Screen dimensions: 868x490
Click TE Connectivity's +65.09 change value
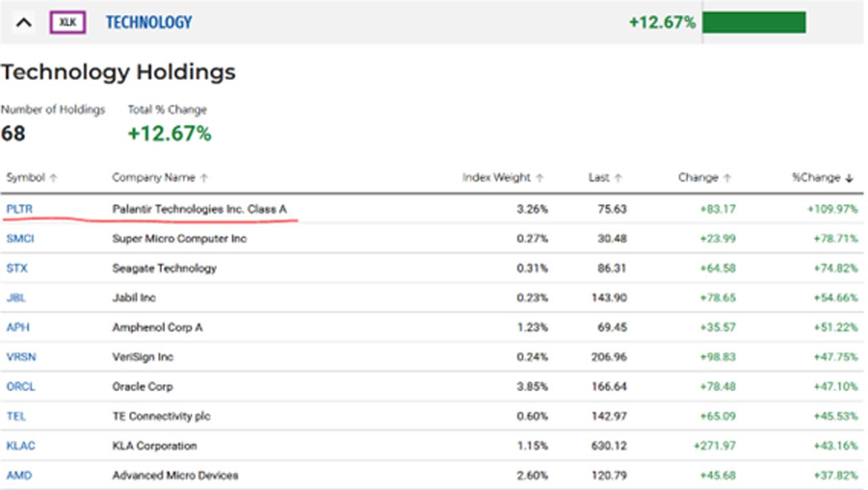tap(717, 416)
